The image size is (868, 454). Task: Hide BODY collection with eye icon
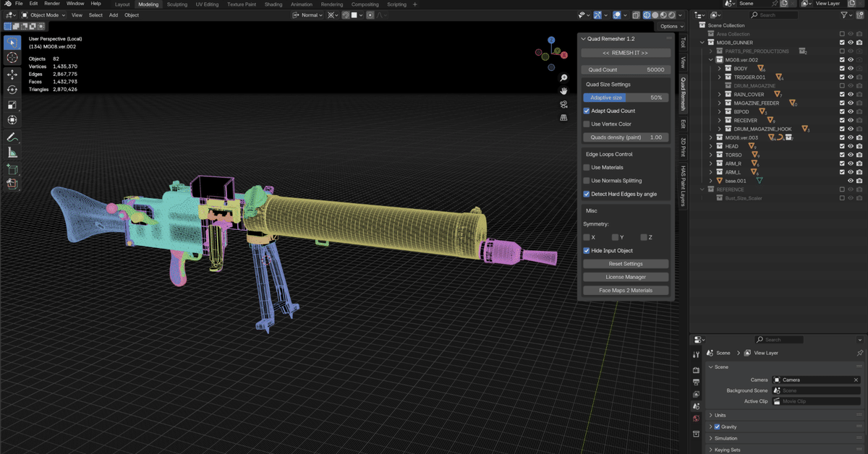pos(850,69)
